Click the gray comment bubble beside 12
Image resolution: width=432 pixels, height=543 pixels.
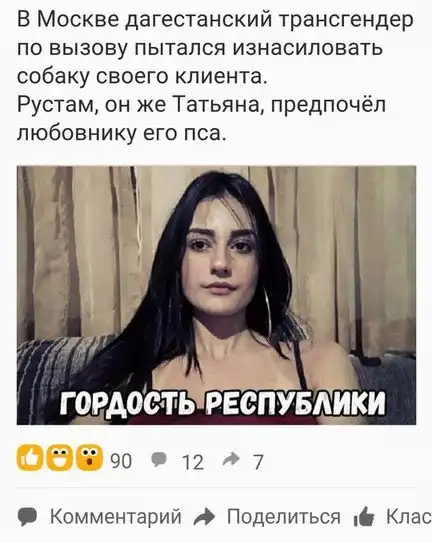[159, 460]
